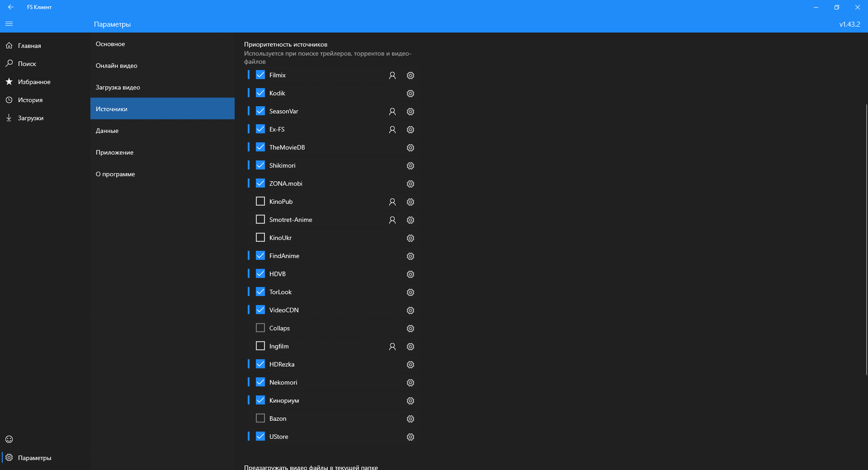The image size is (868, 470).
Task: Open Поиск from the sidebar
Action: [x=45, y=64]
